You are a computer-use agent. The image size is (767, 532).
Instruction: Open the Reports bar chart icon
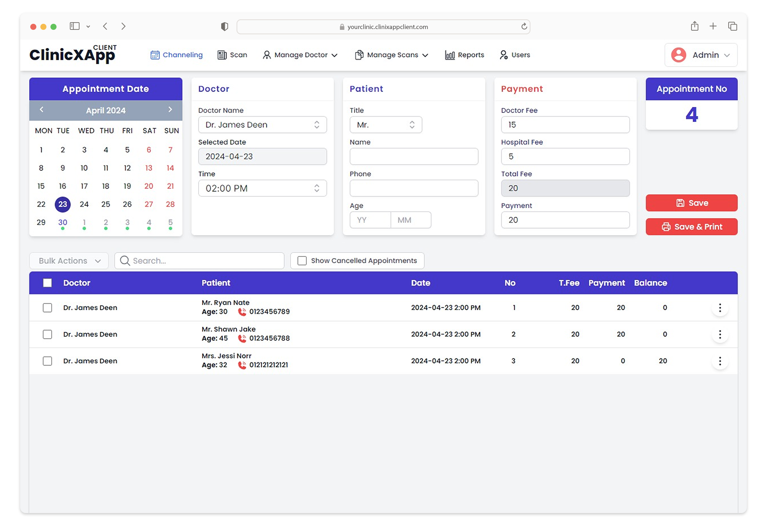pos(449,55)
